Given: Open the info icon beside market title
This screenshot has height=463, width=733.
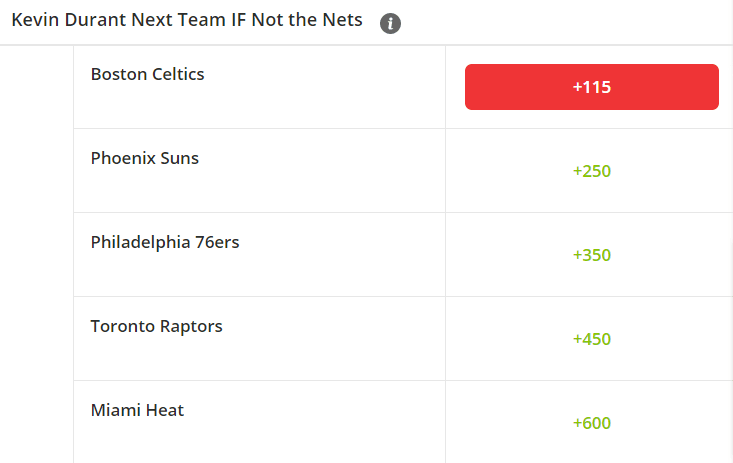Looking at the screenshot, I should [x=390, y=23].
